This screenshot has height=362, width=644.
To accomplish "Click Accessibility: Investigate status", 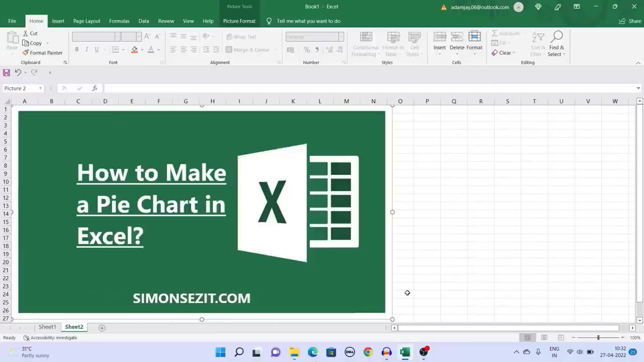I will click(50, 338).
